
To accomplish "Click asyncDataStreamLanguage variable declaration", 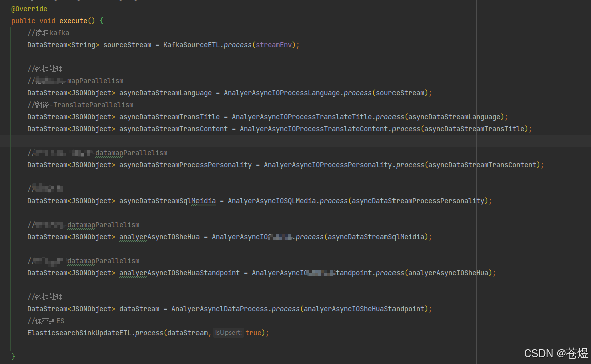I will 165,93.
